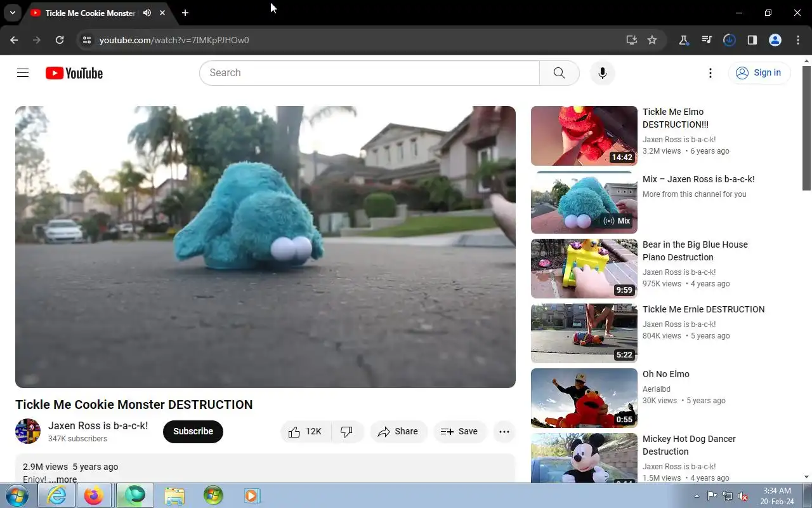Image resolution: width=812 pixels, height=508 pixels.
Task: Open media player icon in taskbar
Action: (252, 495)
